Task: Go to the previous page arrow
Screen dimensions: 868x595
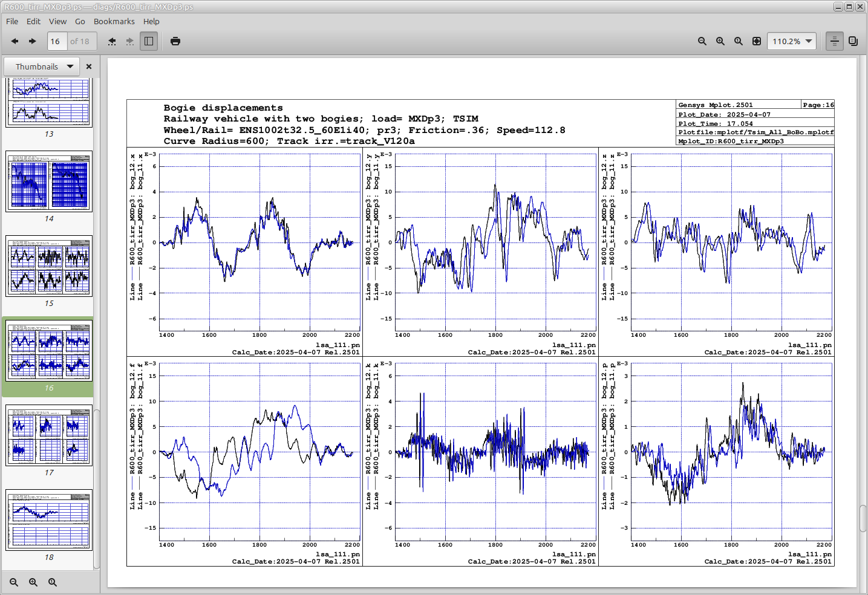Action: click(15, 41)
